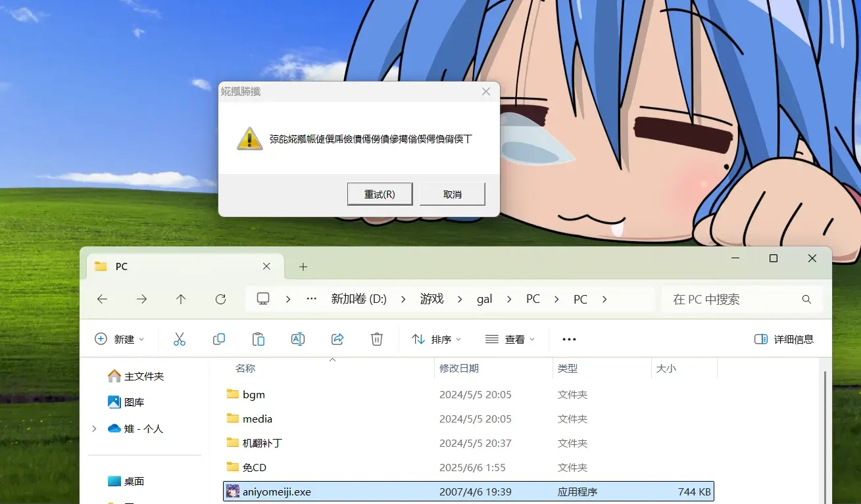Maximize the File Explorer window
This screenshot has height=504, width=861.
click(x=774, y=259)
